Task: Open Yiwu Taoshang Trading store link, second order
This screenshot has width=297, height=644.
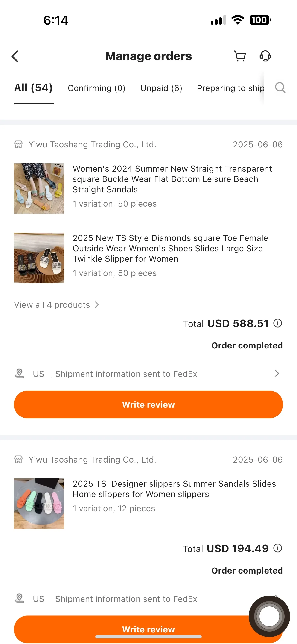Action: click(x=92, y=460)
